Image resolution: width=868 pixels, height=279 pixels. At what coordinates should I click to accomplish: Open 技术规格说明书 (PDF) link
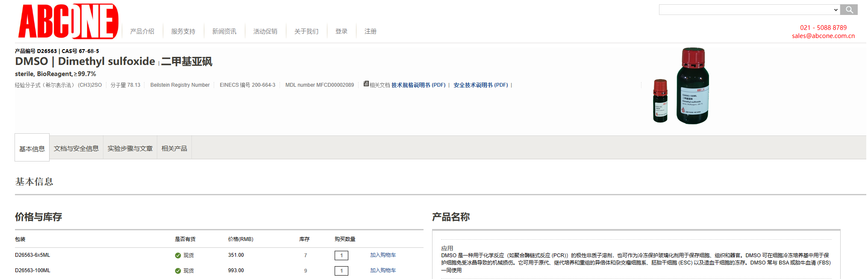(418, 85)
